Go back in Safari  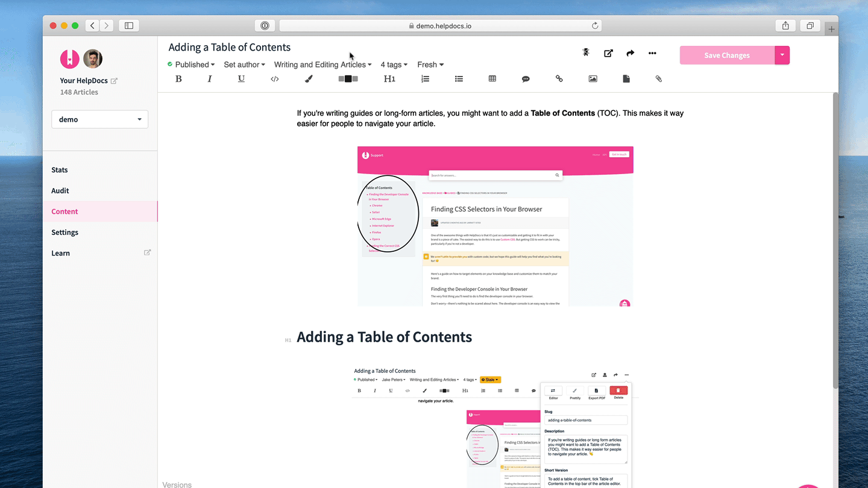pyautogui.click(x=92, y=25)
